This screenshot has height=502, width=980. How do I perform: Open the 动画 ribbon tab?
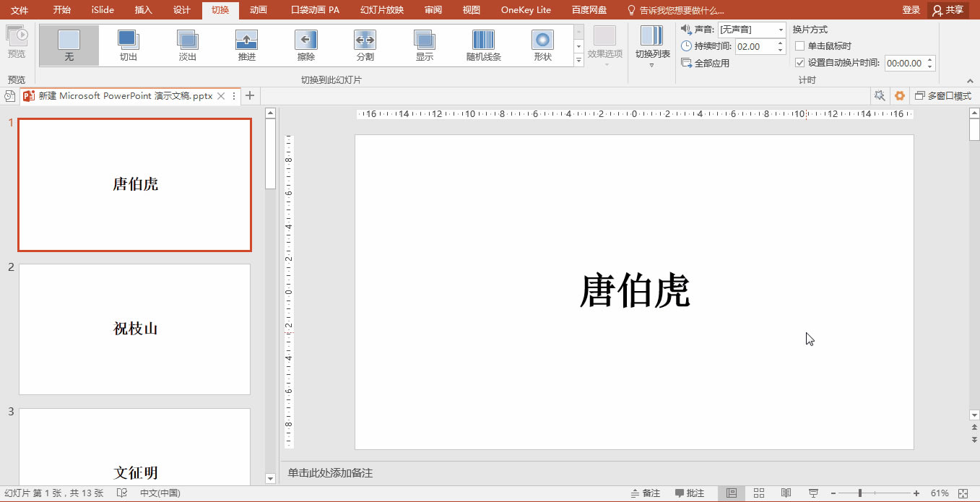click(258, 10)
